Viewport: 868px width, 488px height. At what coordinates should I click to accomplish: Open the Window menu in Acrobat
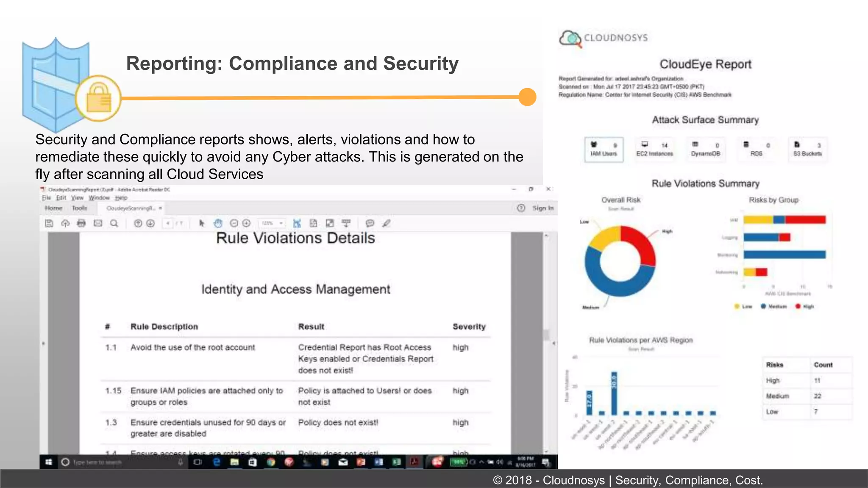(x=99, y=198)
